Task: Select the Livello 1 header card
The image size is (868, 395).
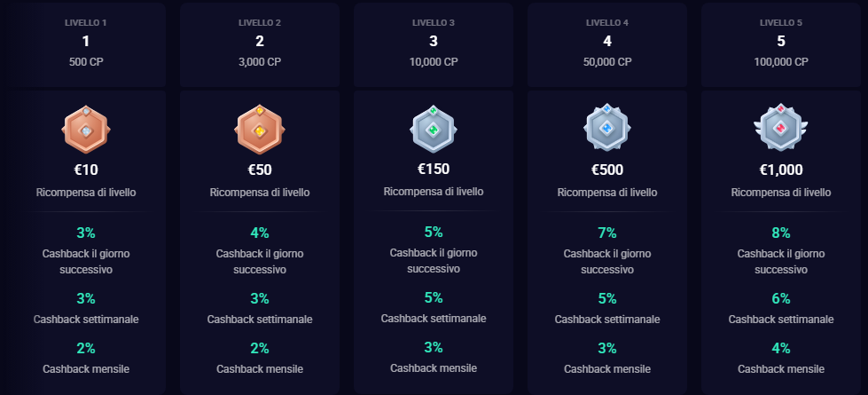Action: (86, 42)
